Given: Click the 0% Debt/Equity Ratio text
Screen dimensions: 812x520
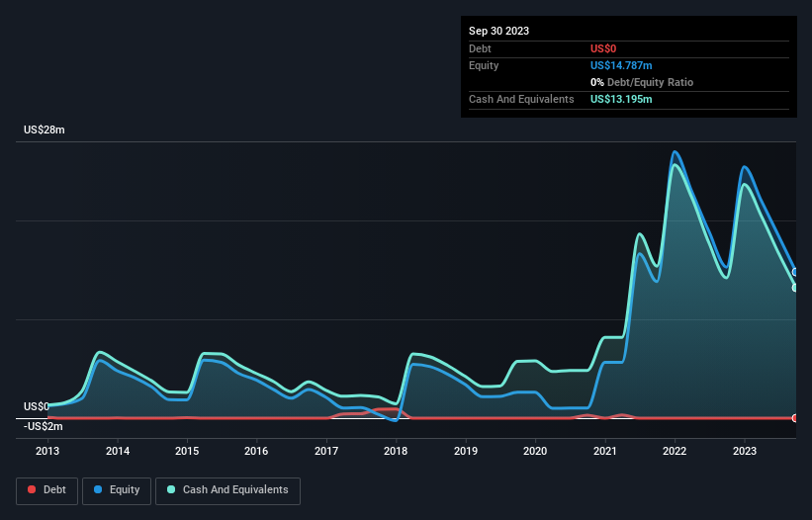Looking at the screenshot, I should (642, 82).
